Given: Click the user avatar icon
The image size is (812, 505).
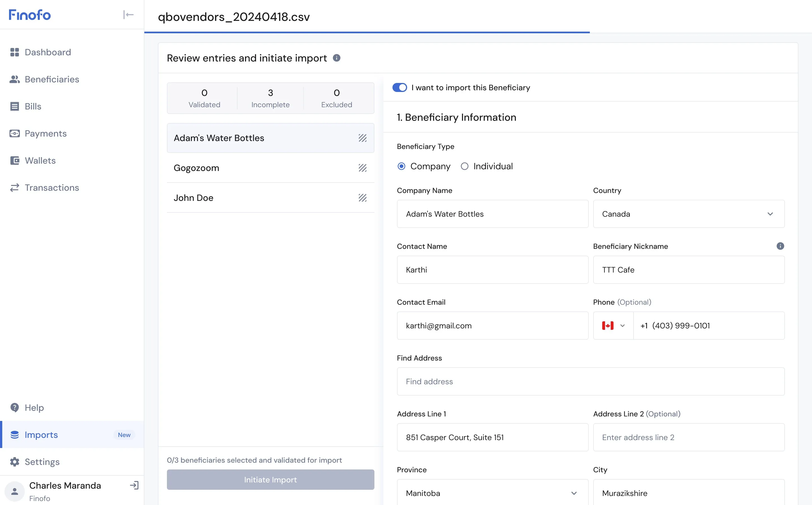Looking at the screenshot, I should [14, 491].
